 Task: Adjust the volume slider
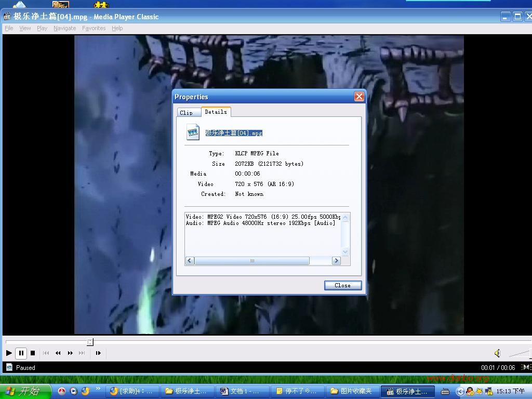tap(520, 353)
